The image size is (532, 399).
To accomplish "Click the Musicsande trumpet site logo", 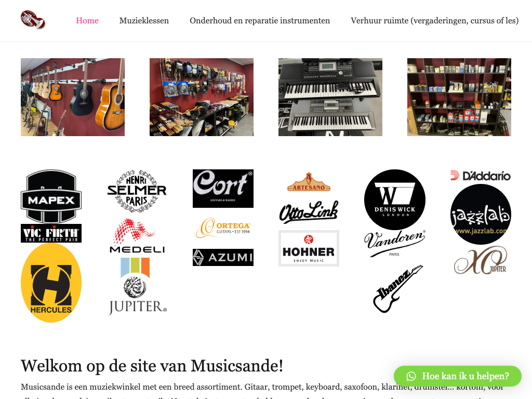I will click(x=33, y=20).
